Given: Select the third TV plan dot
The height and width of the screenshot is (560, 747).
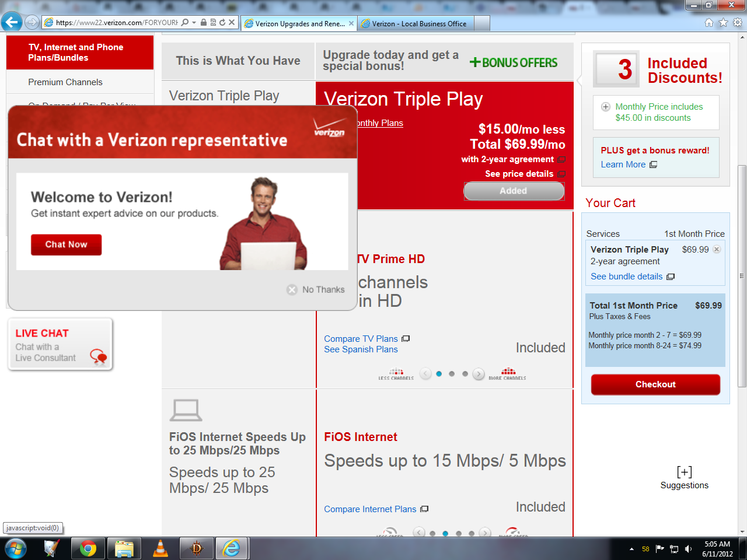Looking at the screenshot, I should pos(465,374).
